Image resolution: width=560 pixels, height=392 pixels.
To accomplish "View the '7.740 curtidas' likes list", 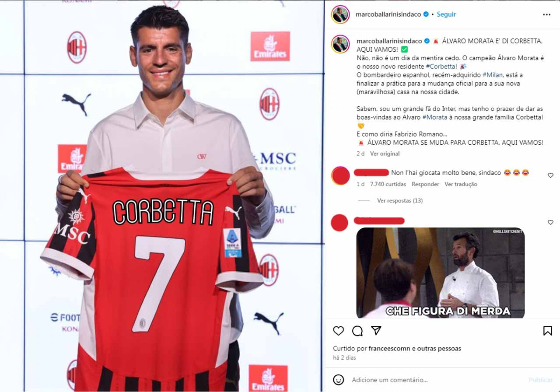I will click(x=388, y=184).
